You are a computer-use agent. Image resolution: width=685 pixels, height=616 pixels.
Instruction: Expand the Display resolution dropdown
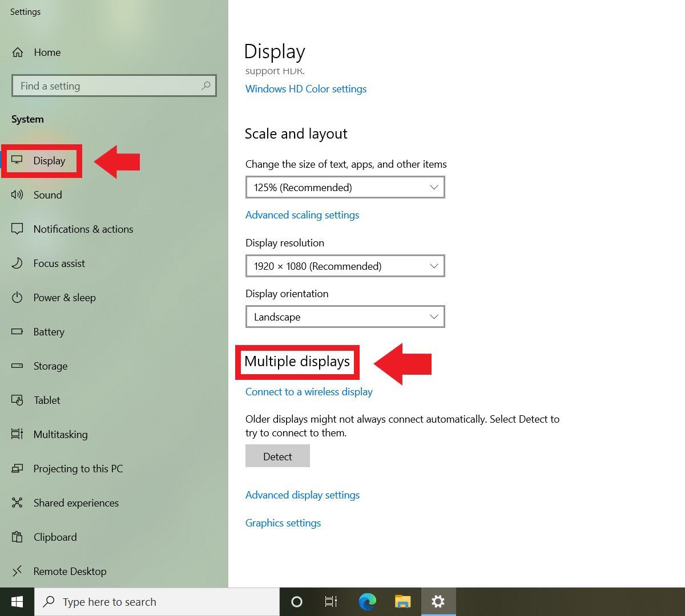345,266
